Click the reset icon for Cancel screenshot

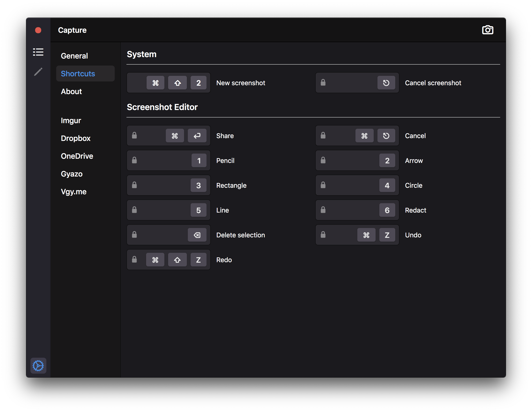pyautogui.click(x=386, y=83)
